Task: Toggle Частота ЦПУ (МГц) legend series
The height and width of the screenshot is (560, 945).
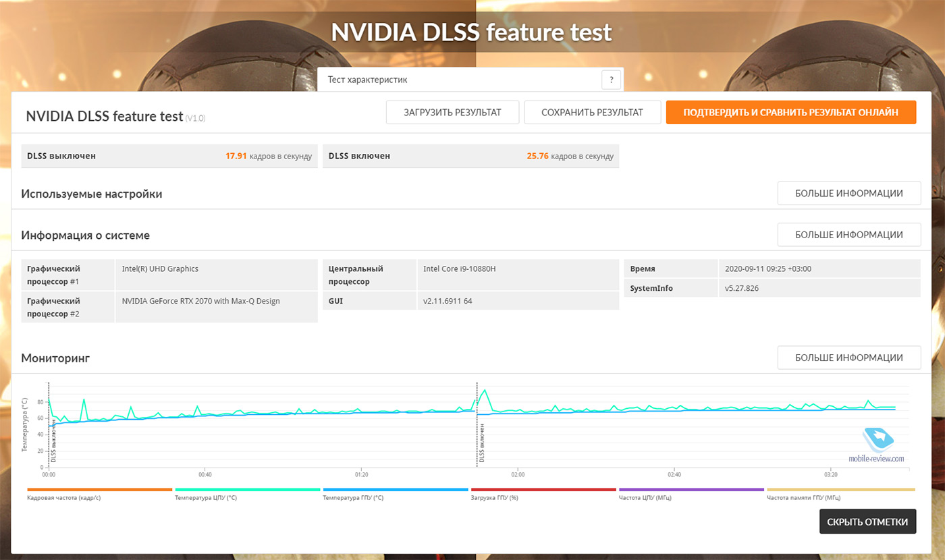Action: 691,495
